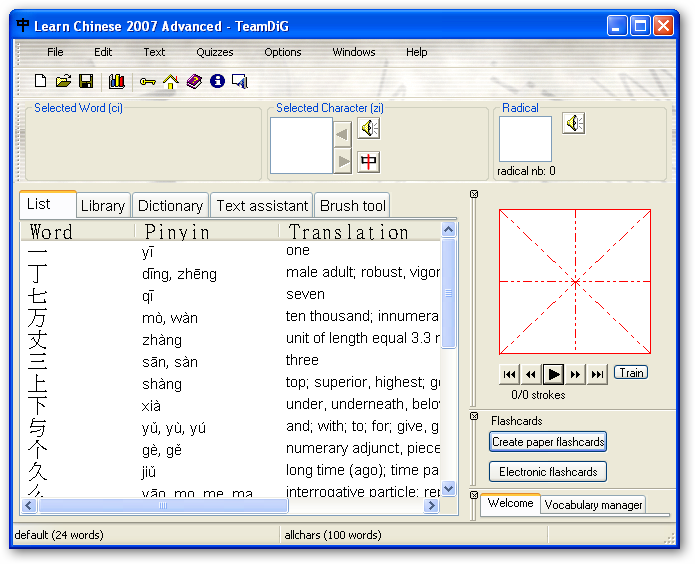Click 'allchars (100 words)' in status bar
Image resolution: width=695 pixels, height=564 pixels.
[x=332, y=535]
